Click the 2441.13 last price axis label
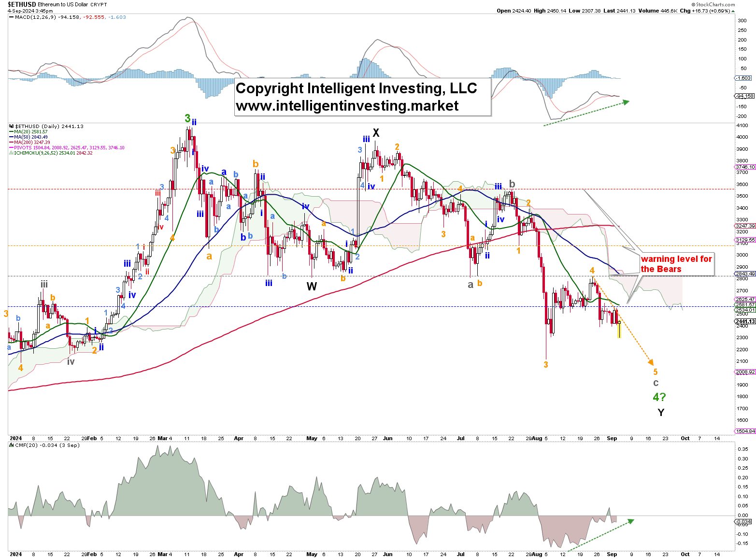Image resolution: width=756 pixels, height=559 pixels. (x=745, y=321)
